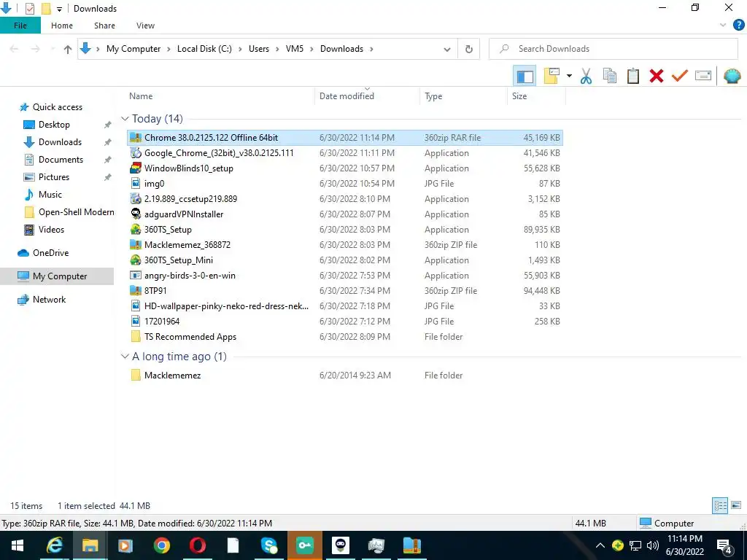This screenshot has height=560, width=747.
Task: Select Quick access in the sidebar
Action: 57,107
